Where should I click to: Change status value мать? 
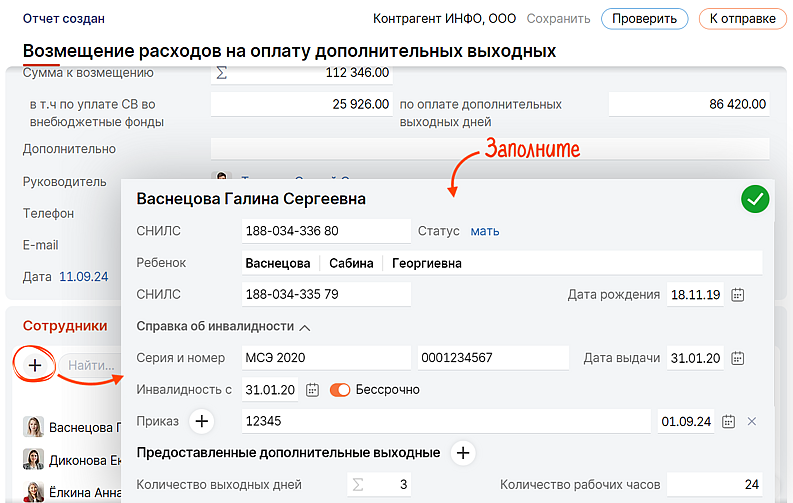click(x=485, y=231)
